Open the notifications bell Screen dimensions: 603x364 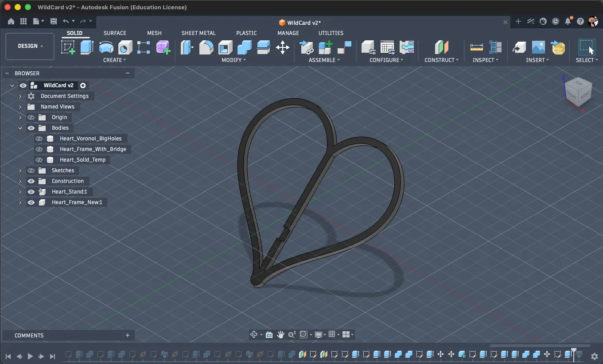pyautogui.click(x=568, y=21)
